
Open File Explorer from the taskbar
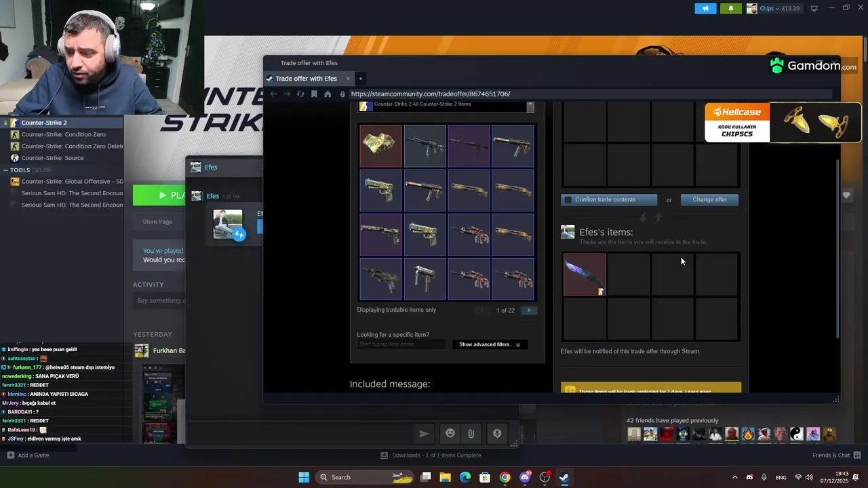[x=446, y=477]
